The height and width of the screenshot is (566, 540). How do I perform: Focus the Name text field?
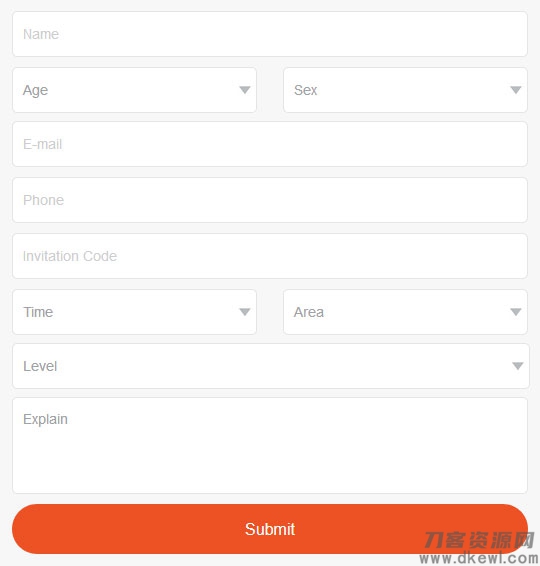click(270, 34)
